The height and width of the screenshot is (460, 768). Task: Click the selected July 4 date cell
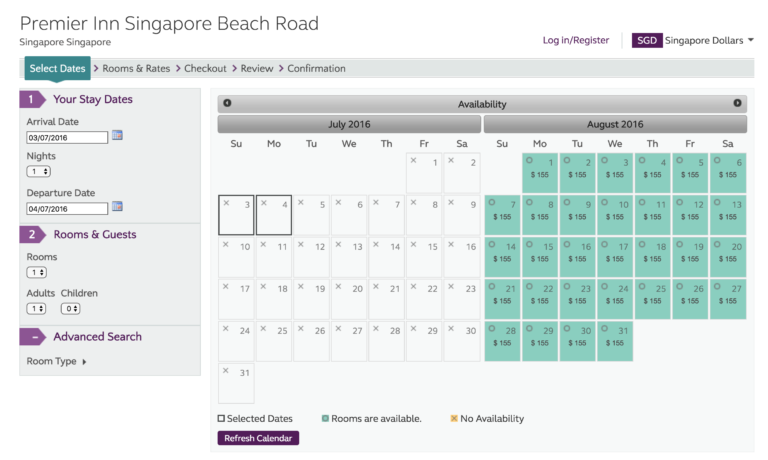[274, 215]
